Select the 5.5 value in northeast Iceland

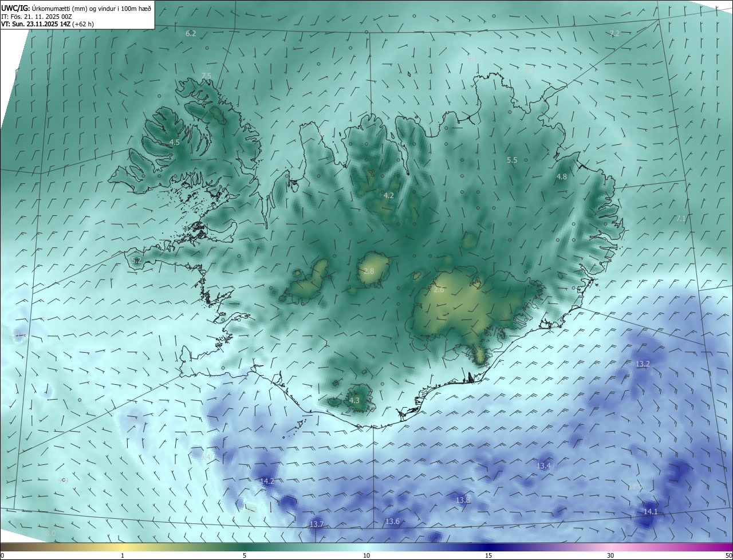tap(513, 160)
